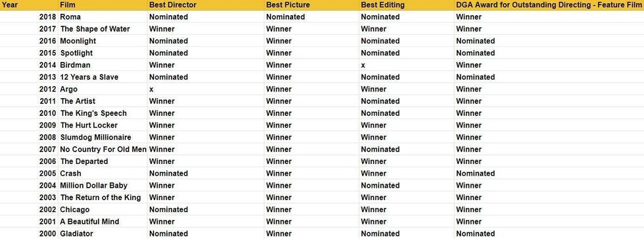Click Crash's DGA Award Nominated cell
The image size is (644, 239).
pyautogui.click(x=549, y=173)
